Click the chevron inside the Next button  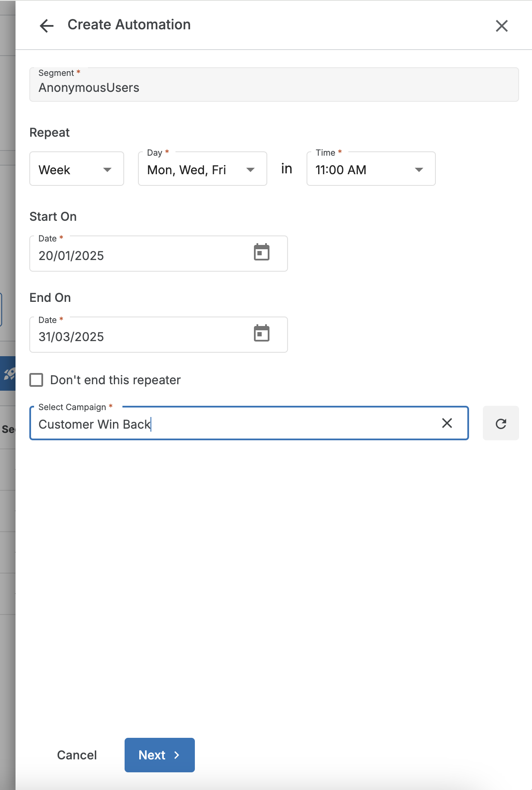pos(177,755)
